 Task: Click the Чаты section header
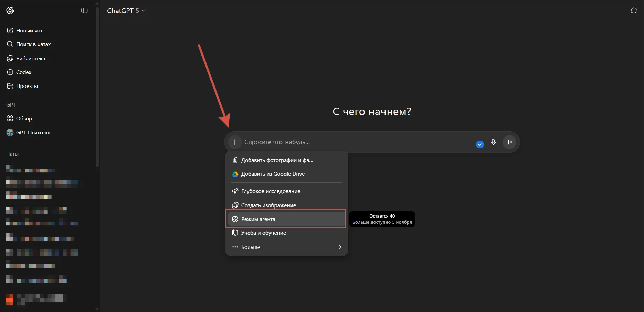(12, 154)
